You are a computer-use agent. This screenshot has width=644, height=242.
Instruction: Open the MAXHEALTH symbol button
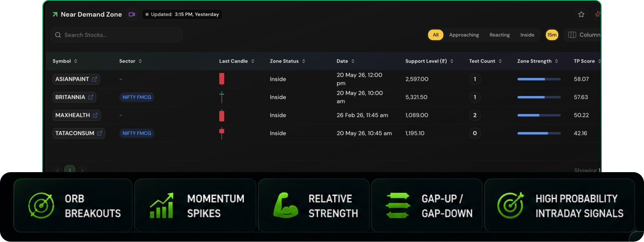(x=77, y=115)
